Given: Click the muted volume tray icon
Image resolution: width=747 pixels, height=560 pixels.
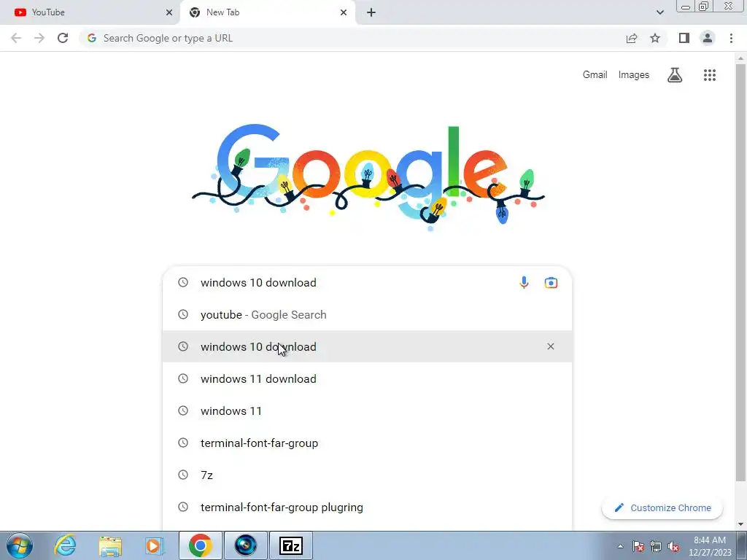Looking at the screenshot, I should [x=673, y=547].
